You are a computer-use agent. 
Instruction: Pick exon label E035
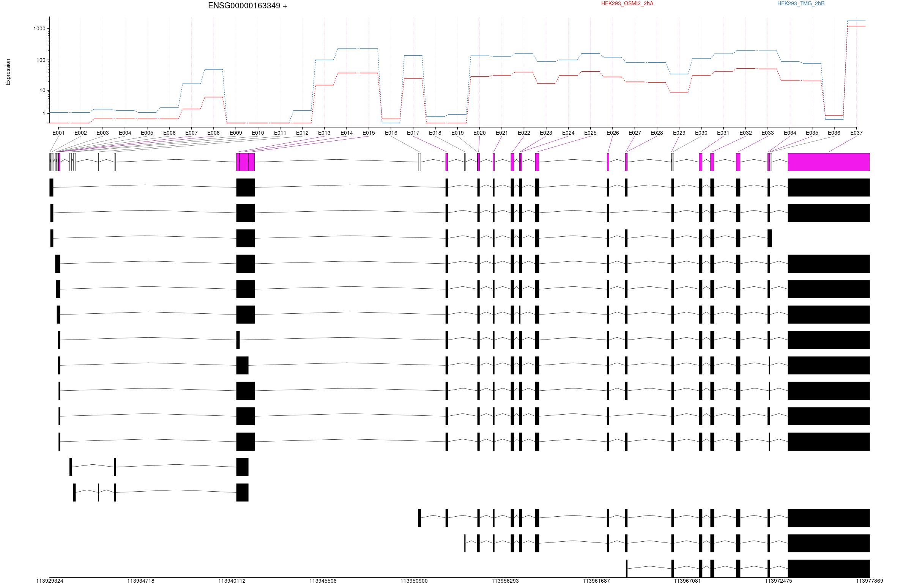812,133
